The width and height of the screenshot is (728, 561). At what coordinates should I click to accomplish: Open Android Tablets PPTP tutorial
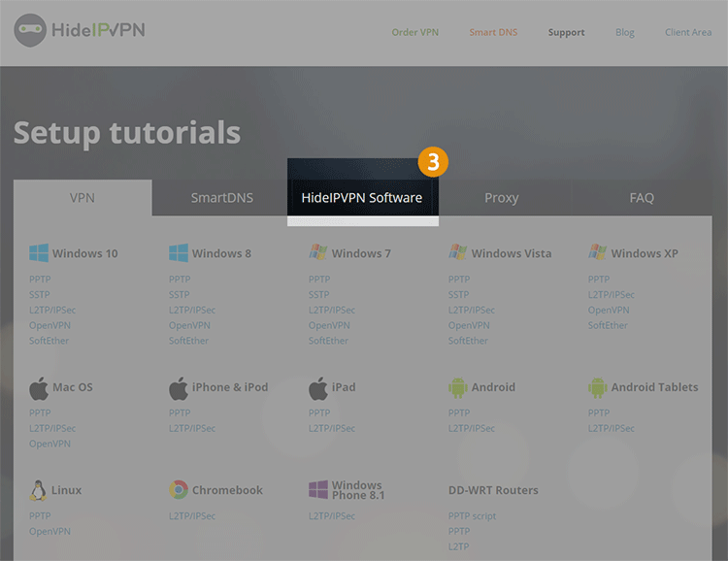pyautogui.click(x=599, y=412)
